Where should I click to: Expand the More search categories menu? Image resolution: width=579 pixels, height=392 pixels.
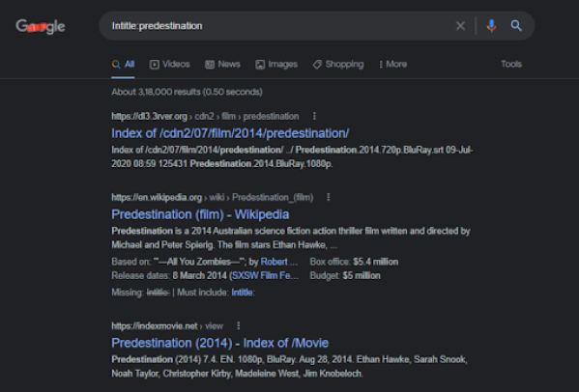[392, 64]
